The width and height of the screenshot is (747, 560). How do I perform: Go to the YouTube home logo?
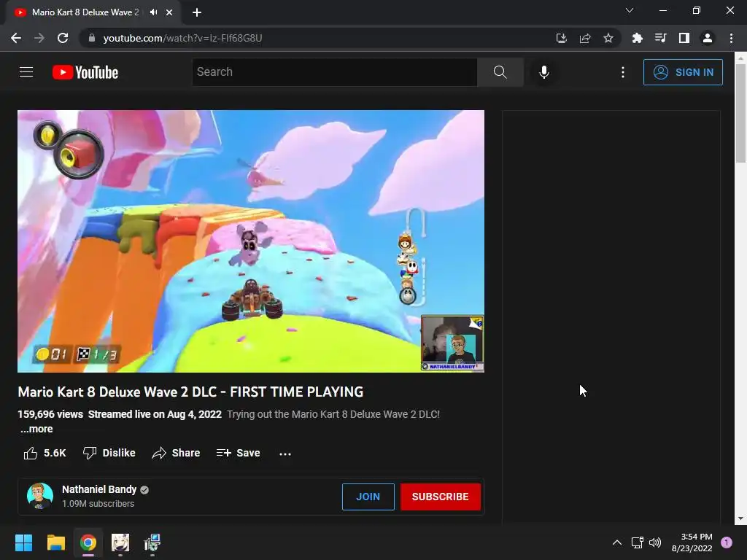click(x=85, y=72)
